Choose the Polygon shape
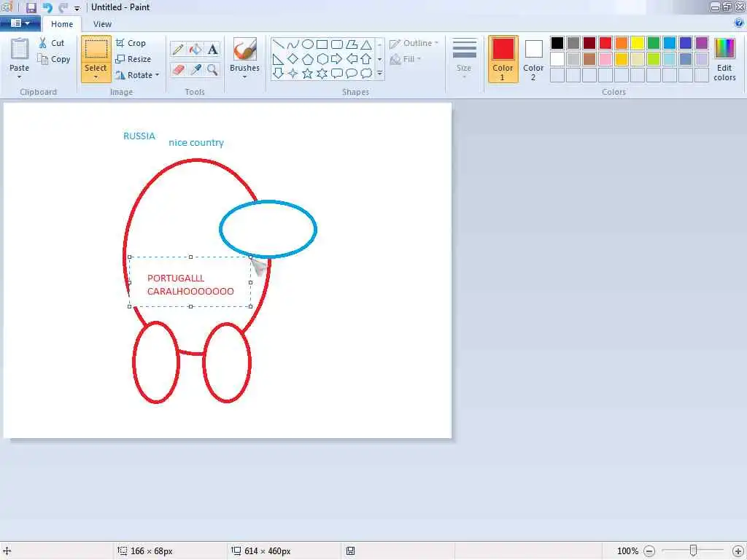Image resolution: width=747 pixels, height=560 pixels. [352, 44]
